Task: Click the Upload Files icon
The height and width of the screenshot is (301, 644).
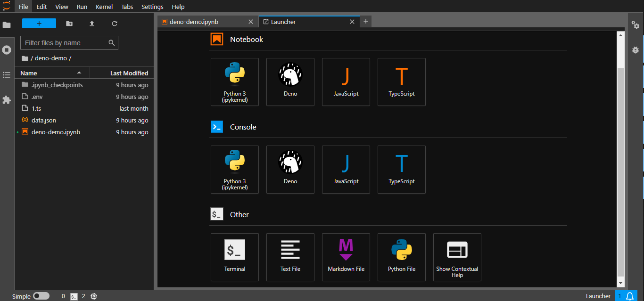Action: [92, 24]
